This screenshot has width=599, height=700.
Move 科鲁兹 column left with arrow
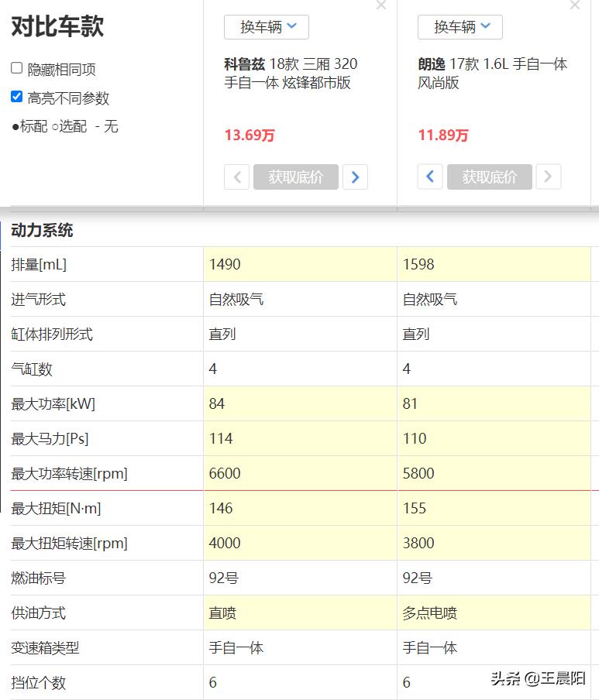[x=237, y=177]
